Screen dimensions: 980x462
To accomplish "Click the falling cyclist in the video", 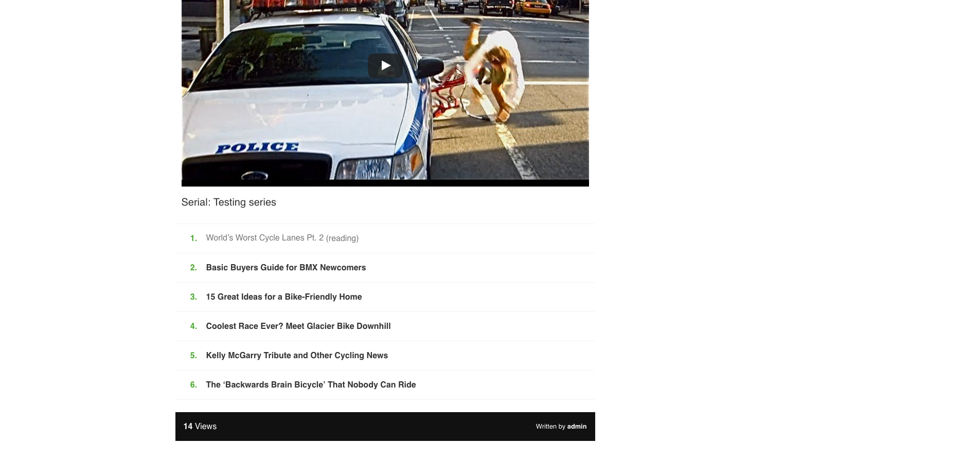I will point(494,69).
